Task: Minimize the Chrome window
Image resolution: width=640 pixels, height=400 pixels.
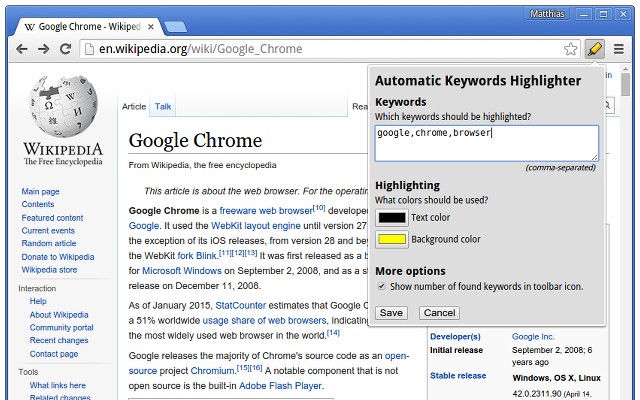Action: click(584, 14)
